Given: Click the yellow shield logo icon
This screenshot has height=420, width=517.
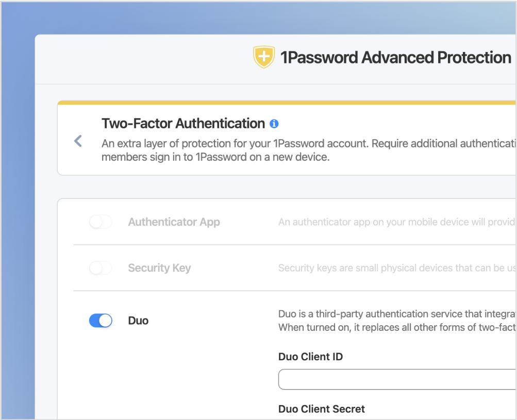Looking at the screenshot, I should (x=263, y=57).
